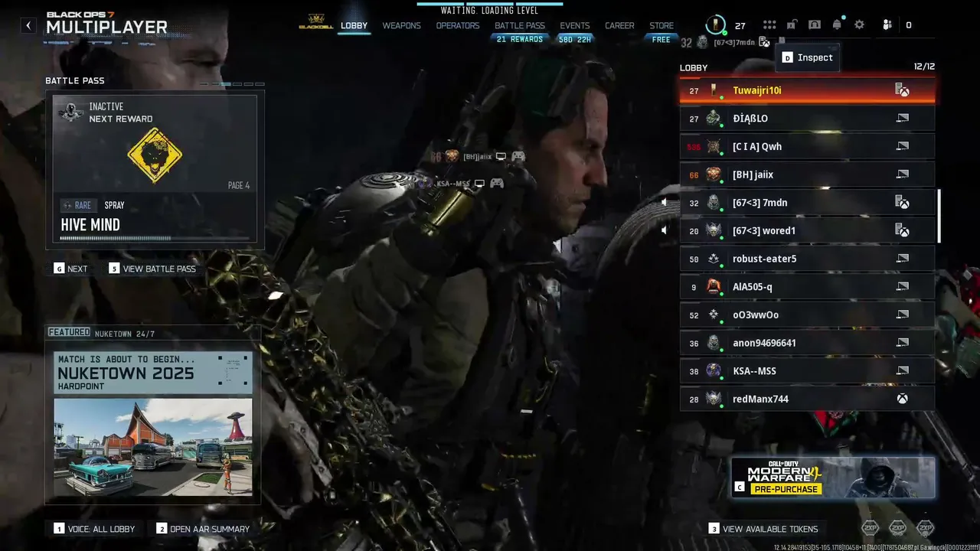The width and height of the screenshot is (980, 551).
Task: Click platform icon on [67<3] wored1 row
Action: tap(903, 230)
